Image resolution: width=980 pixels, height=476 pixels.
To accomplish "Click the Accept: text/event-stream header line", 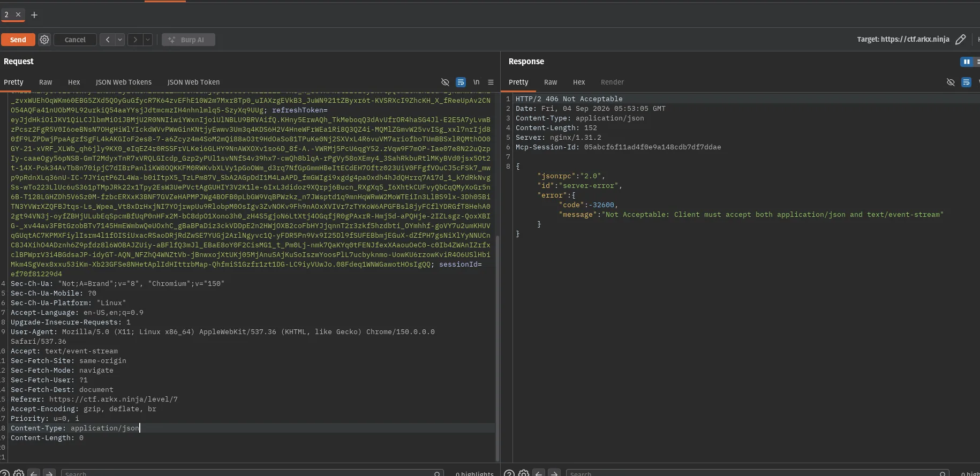I will tap(64, 351).
